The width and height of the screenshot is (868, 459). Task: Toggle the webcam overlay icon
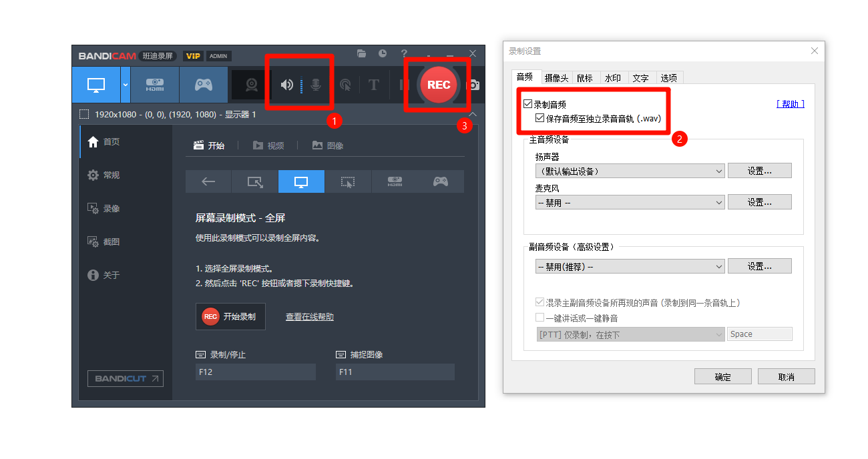[252, 85]
